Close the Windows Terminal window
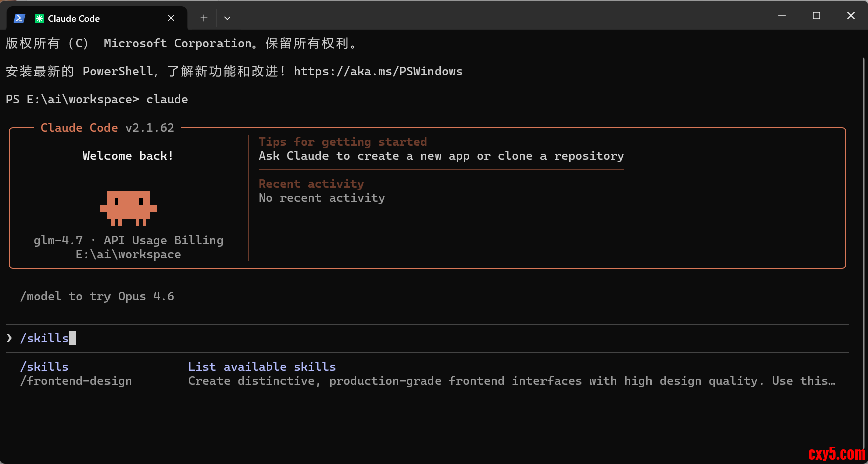 pyautogui.click(x=851, y=16)
